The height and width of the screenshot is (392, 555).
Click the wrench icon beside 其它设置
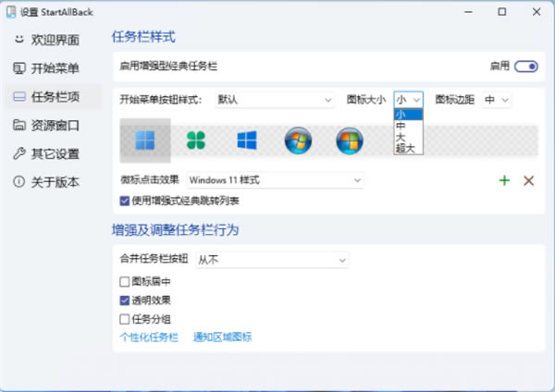coord(19,153)
